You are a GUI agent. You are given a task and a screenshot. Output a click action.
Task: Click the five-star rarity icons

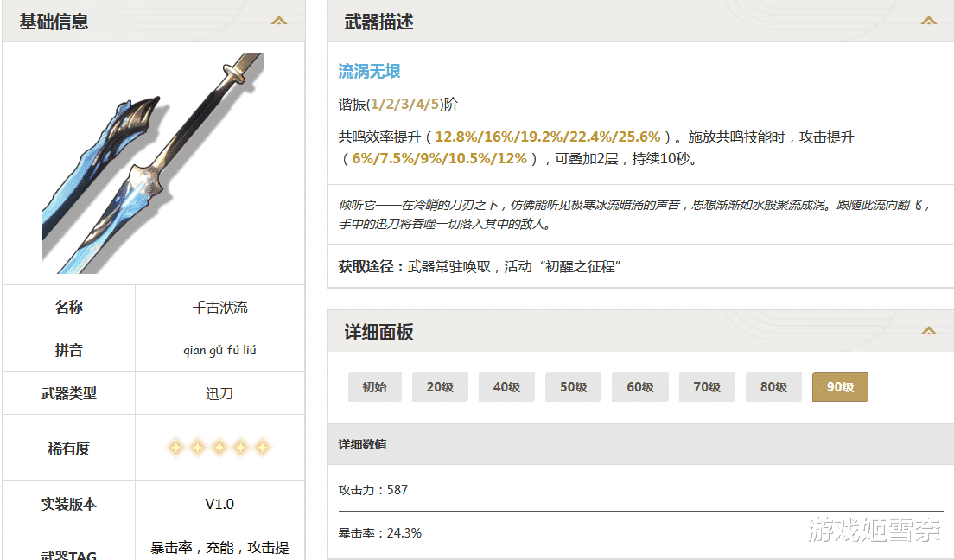point(219,448)
